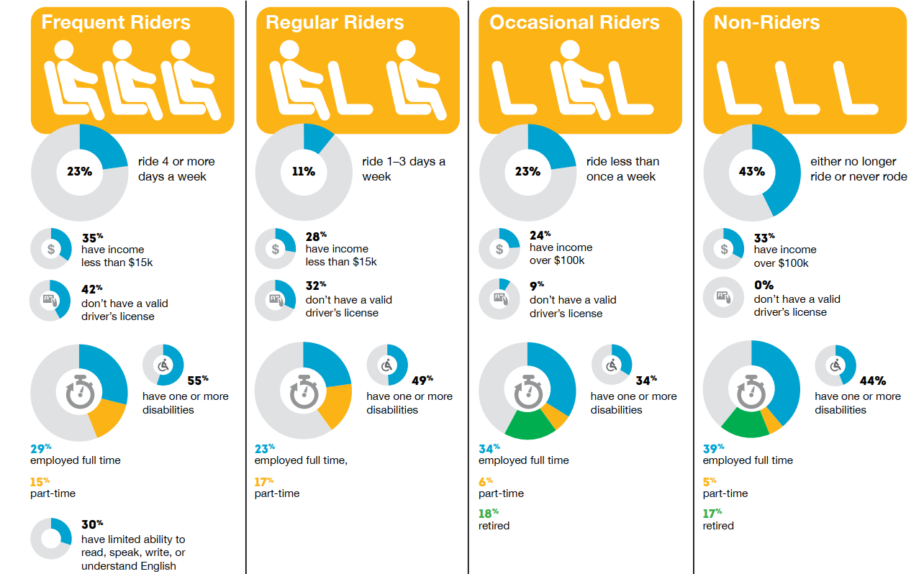Click the driver's license icon under Occasional Riders

point(499,299)
